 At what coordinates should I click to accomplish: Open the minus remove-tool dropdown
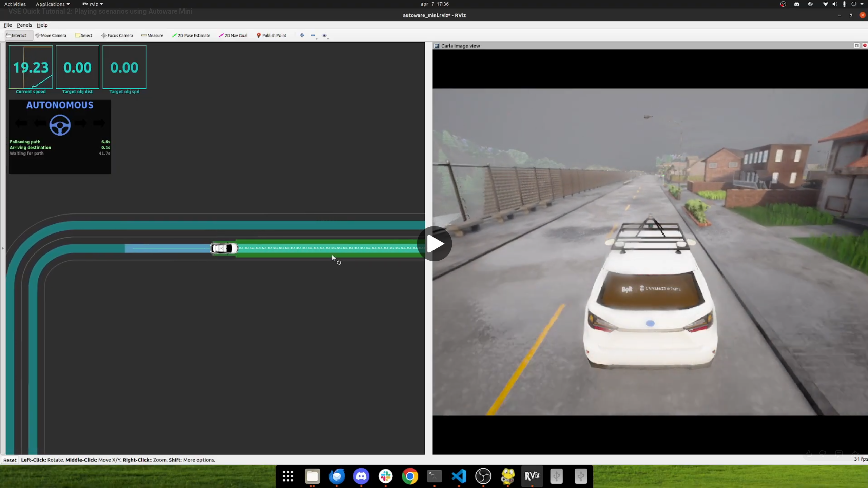[x=314, y=36]
